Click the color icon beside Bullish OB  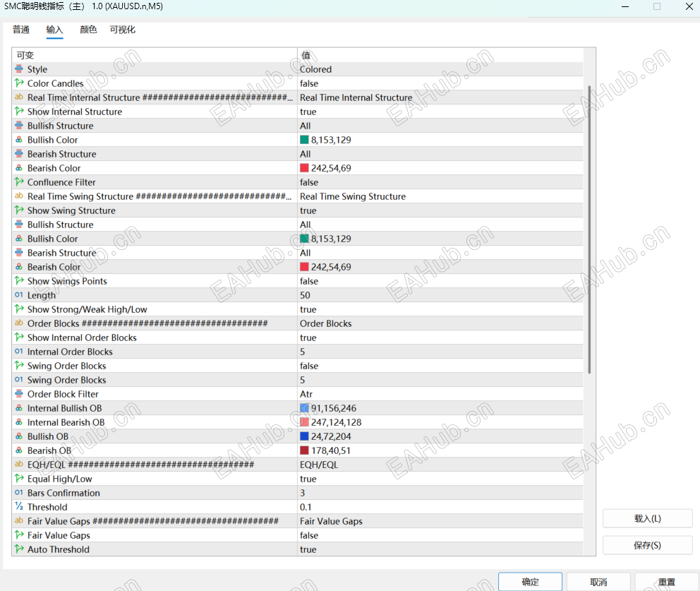tap(19, 436)
